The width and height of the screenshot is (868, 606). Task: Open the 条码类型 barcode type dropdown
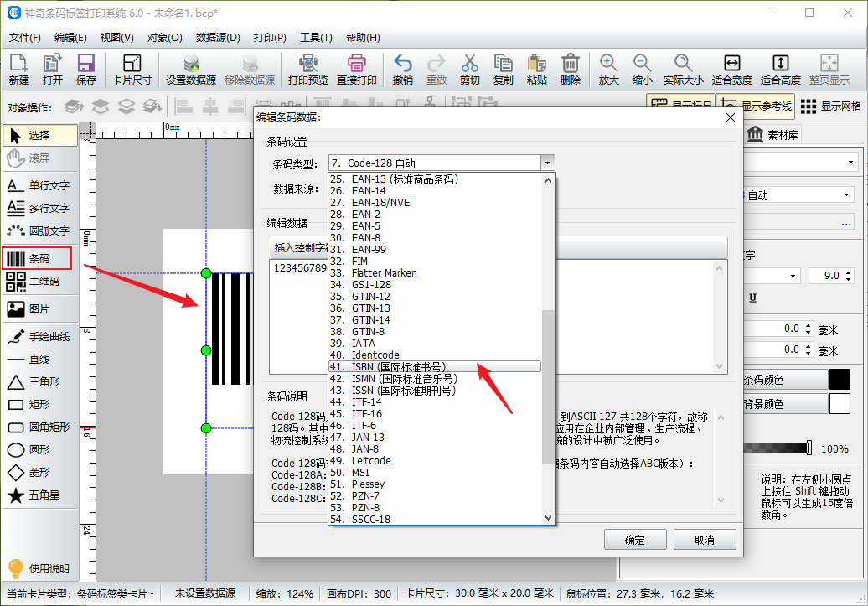547,163
